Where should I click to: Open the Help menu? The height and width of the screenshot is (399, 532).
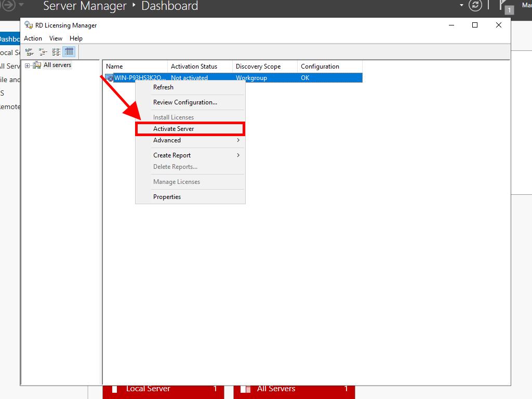tap(76, 38)
